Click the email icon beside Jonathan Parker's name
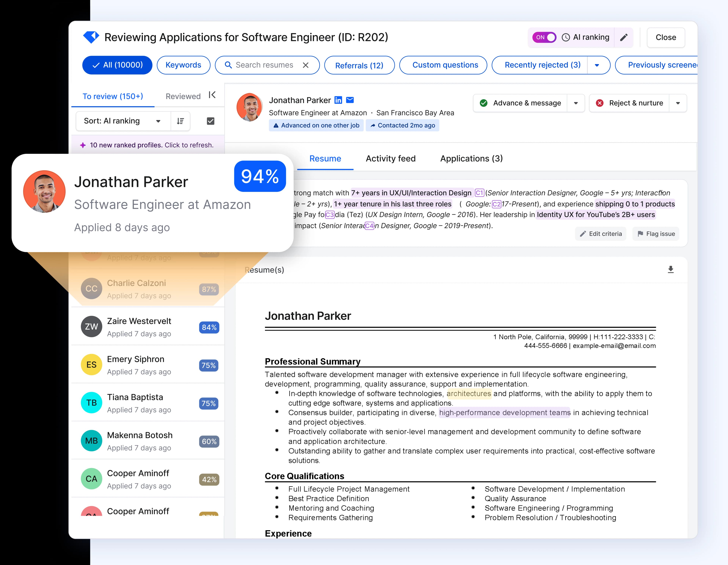The width and height of the screenshot is (728, 565). [350, 100]
